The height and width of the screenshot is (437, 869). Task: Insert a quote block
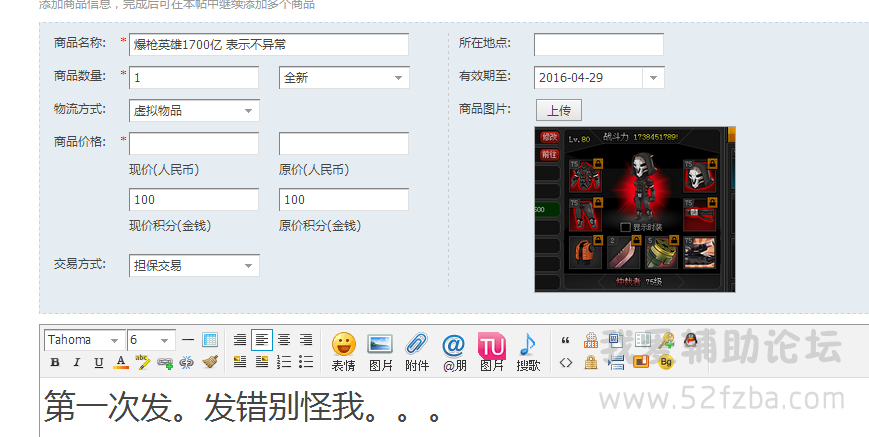(x=565, y=340)
